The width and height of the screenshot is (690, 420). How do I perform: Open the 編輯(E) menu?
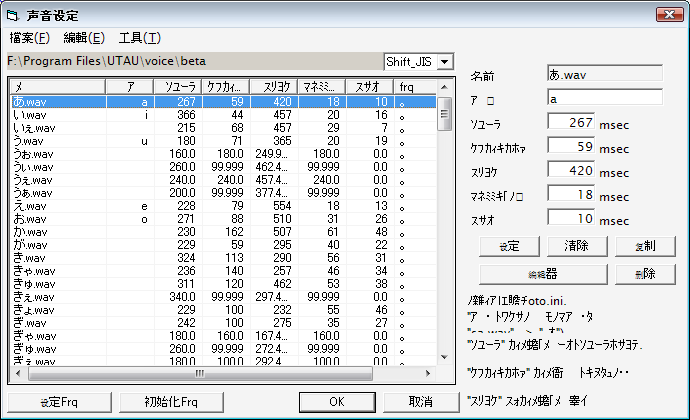(84, 38)
